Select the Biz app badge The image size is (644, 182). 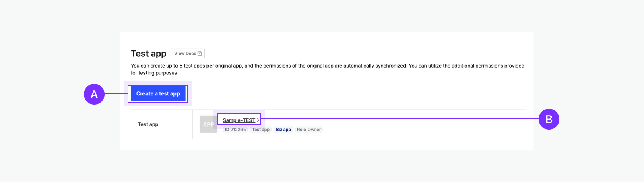tap(283, 130)
